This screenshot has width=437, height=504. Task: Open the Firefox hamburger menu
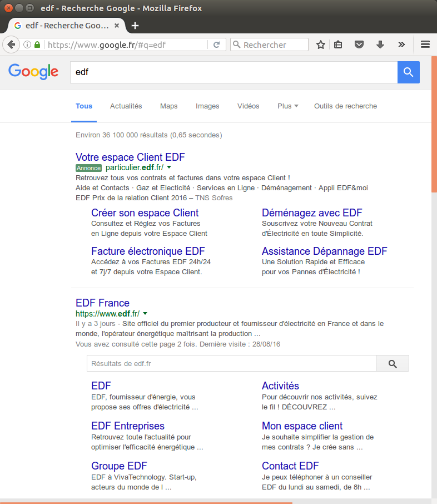click(425, 45)
